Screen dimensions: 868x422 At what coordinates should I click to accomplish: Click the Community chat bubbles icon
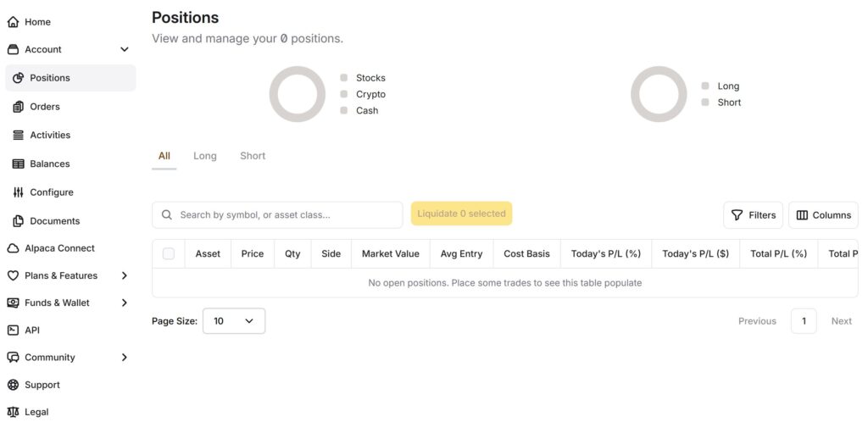coord(14,358)
